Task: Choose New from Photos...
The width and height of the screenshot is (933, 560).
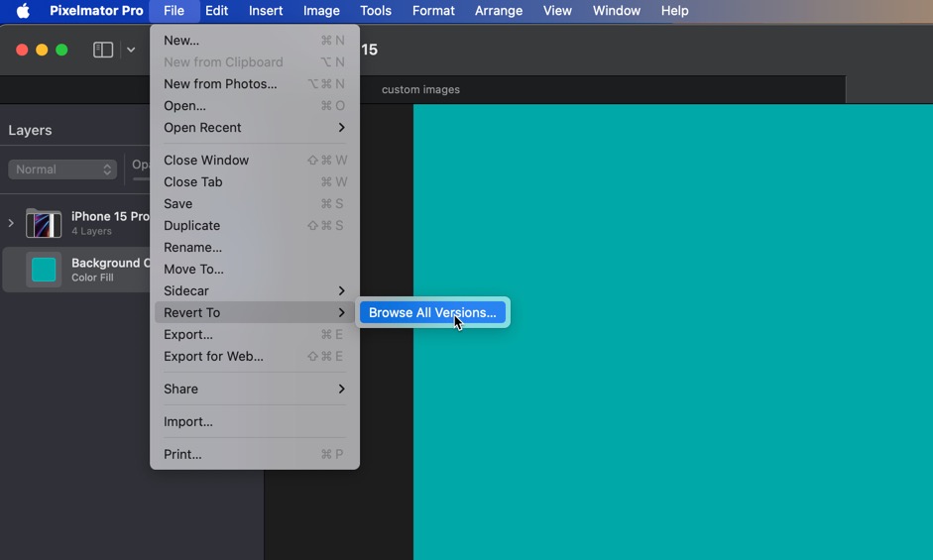Action: coord(255,84)
